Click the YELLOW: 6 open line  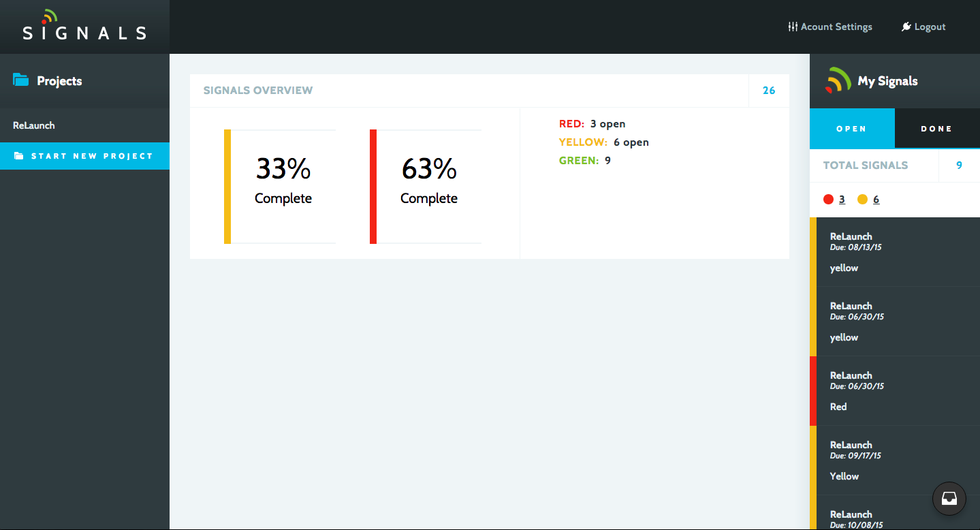click(x=603, y=142)
